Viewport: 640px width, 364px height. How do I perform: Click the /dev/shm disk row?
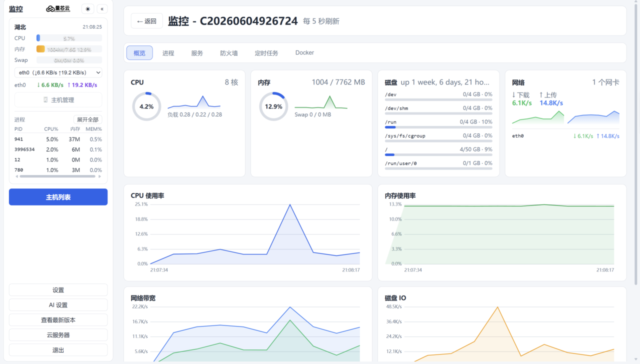click(x=438, y=110)
